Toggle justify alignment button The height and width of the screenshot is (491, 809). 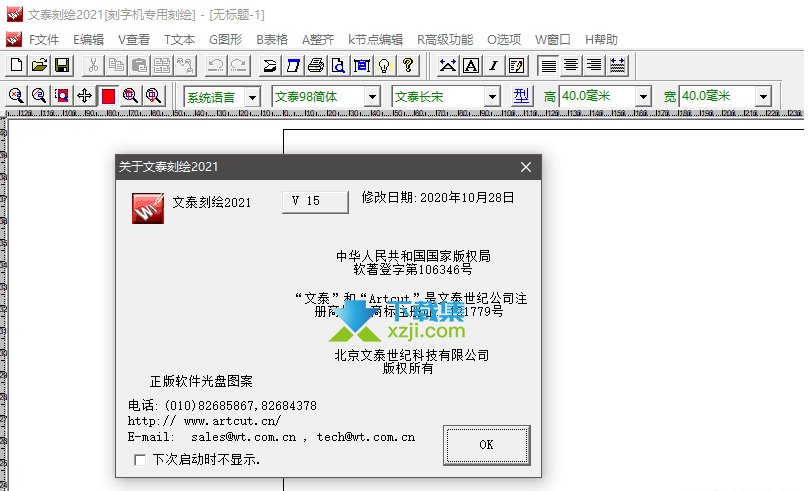pos(548,66)
